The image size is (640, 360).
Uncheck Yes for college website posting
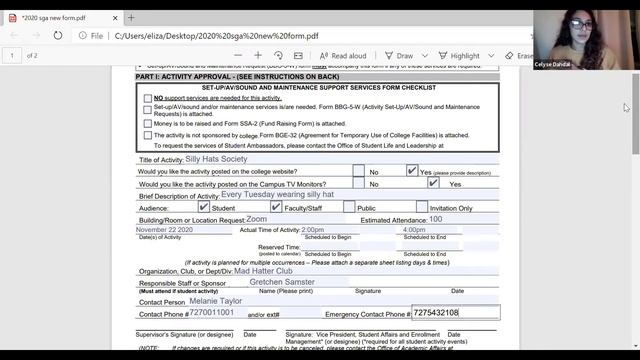[x=412, y=170]
